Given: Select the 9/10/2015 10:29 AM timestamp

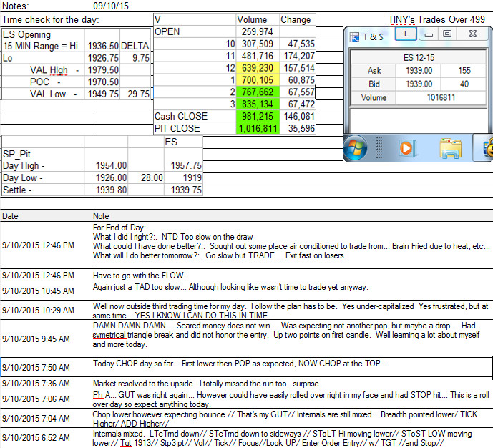Looking at the screenshot, I should (47, 311).
